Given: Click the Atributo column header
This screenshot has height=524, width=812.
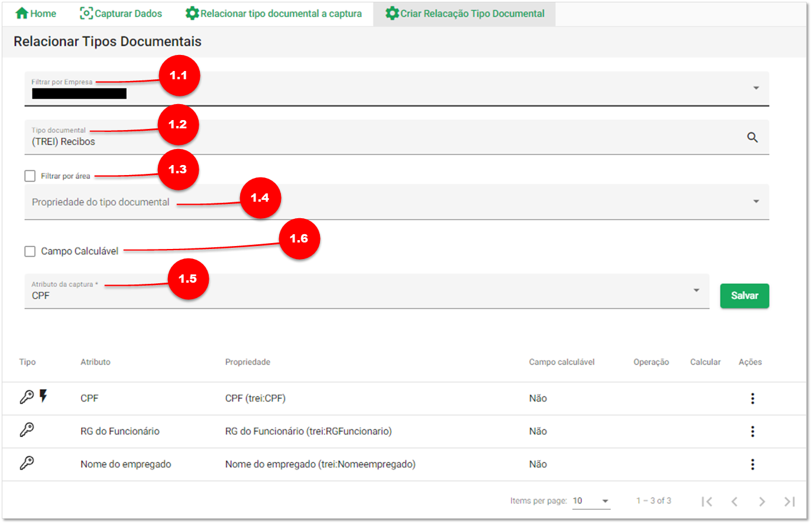Looking at the screenshot, I should [95, 362].
